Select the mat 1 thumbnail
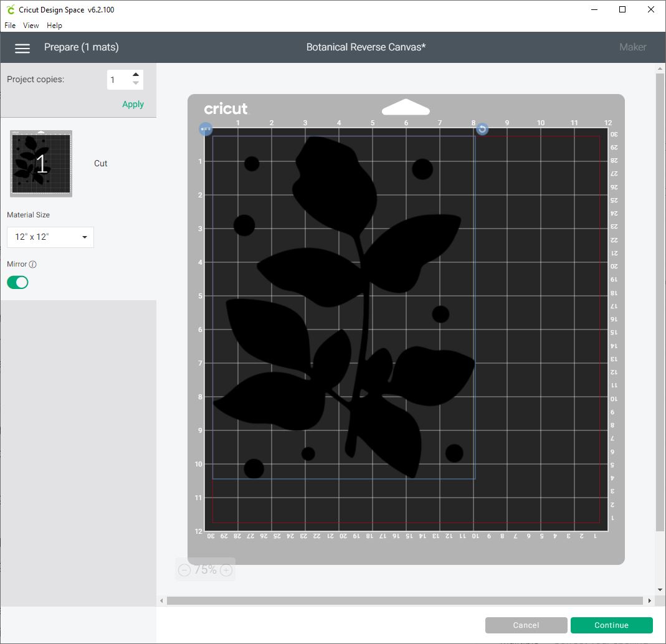The height and width of the screenshot is (644, 666). (x=40, y=163)
